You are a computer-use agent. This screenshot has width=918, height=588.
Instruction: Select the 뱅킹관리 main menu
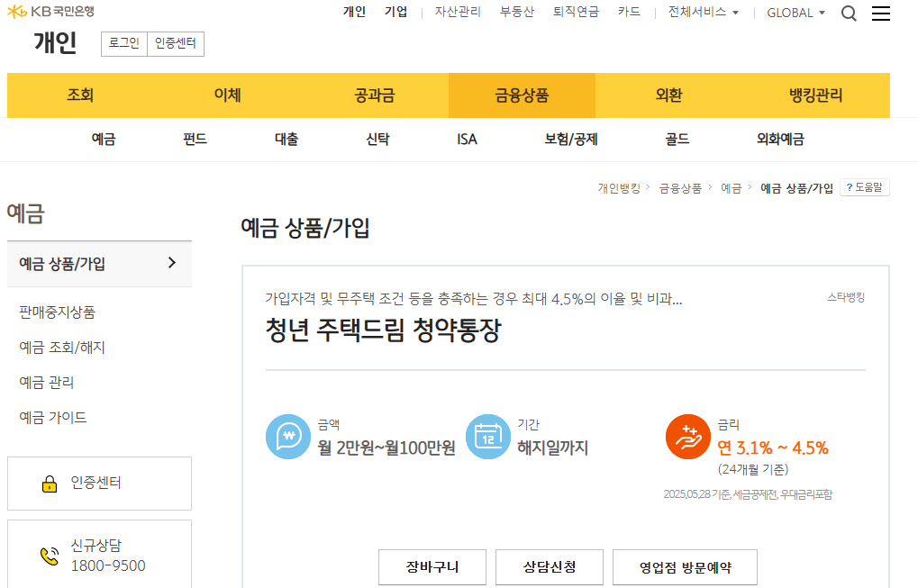coord(816,95)
